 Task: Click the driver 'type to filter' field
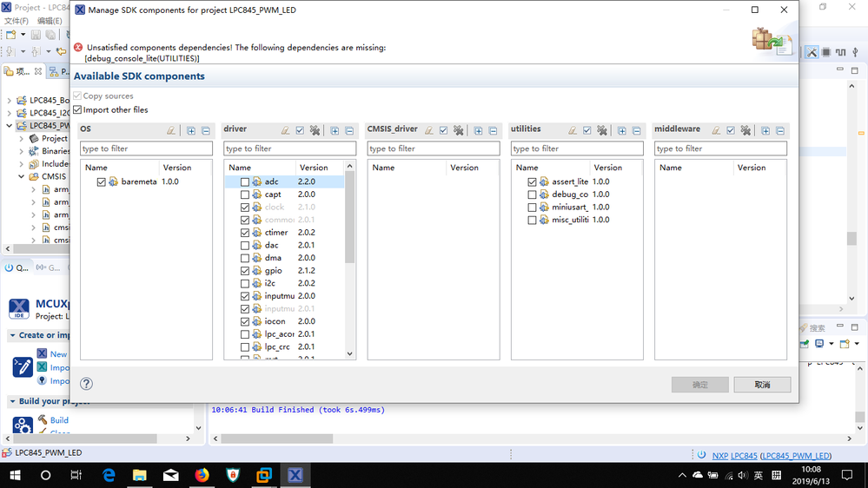click(x=289, y=148)
